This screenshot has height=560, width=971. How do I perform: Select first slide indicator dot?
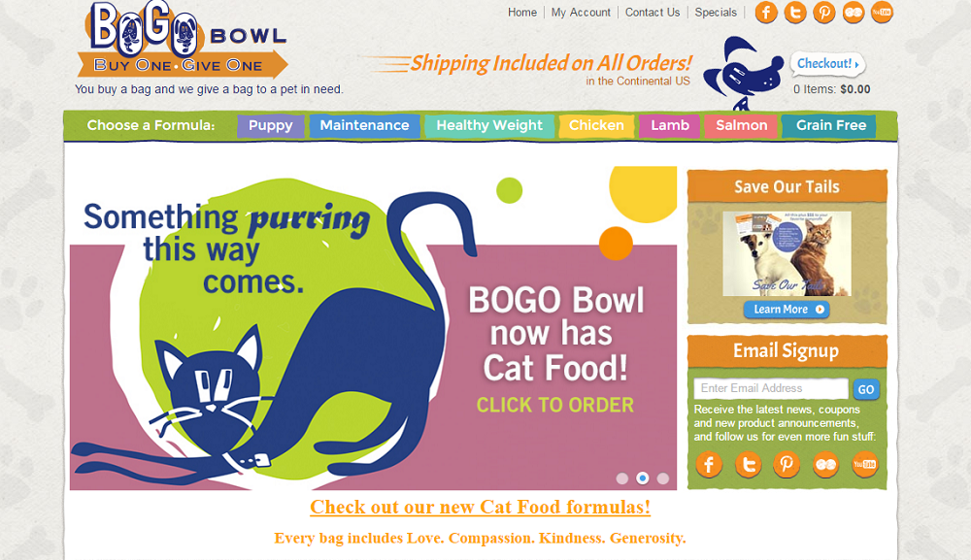tap(622, 478)
